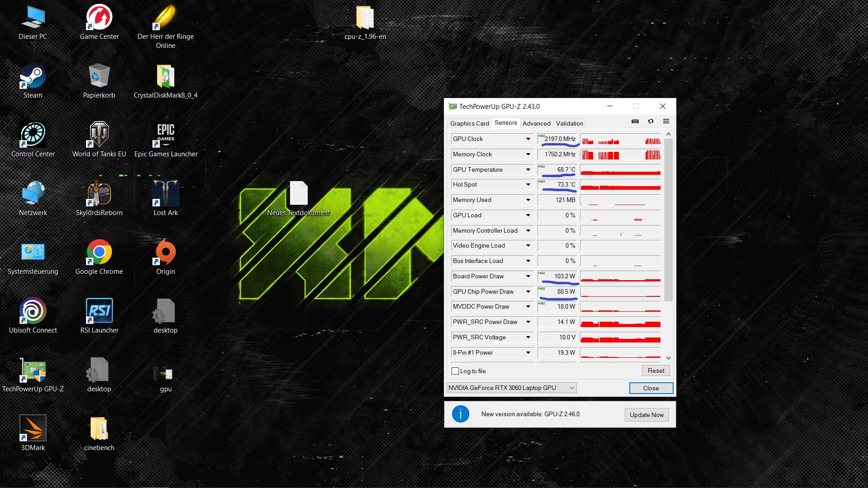Screen dimensions: 868x488
Task: Open the GPU-Z hamburger menu icon
Action: point(666,121)
